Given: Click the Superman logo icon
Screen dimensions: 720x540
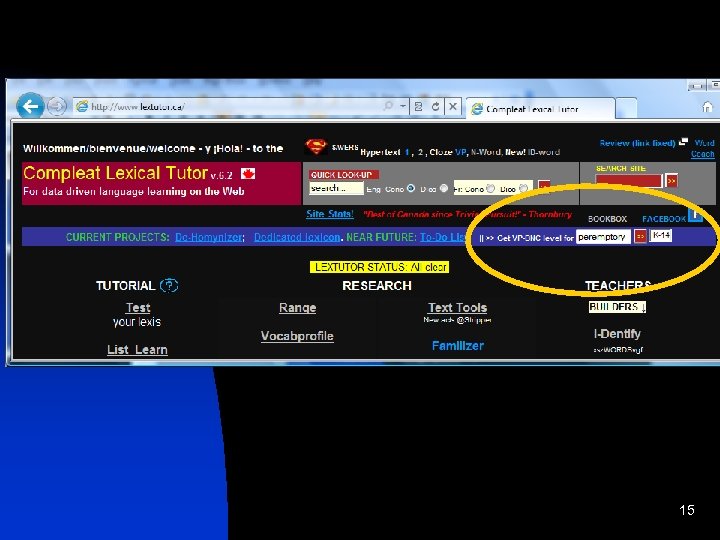Looking at the screenshot, I should (x=316, y=147).
